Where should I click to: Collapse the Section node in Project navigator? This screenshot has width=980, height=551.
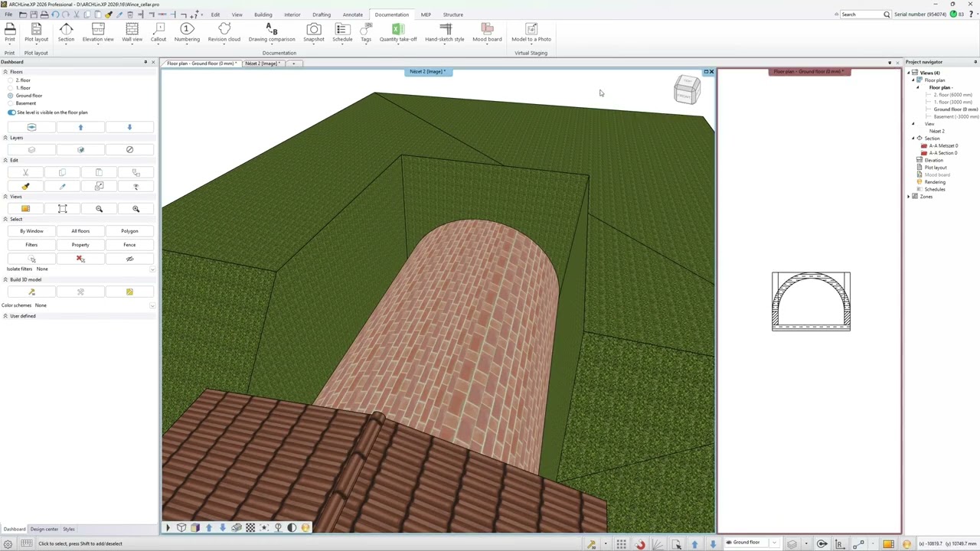point(913,139)
